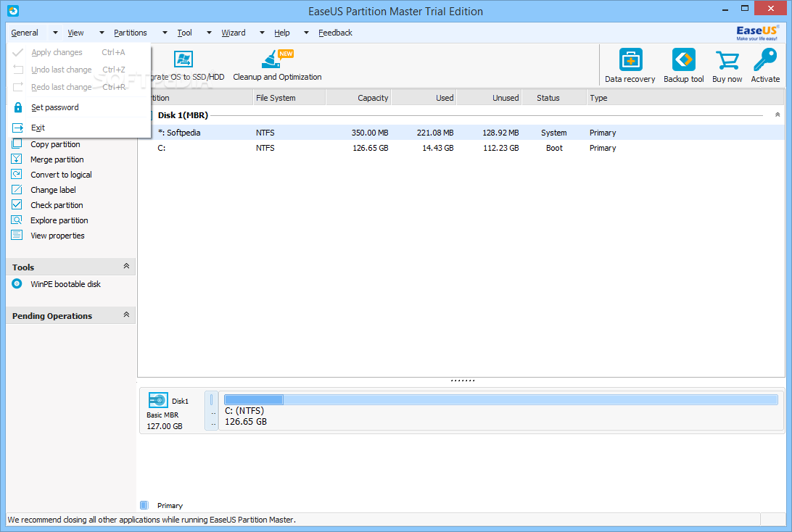The image size is (792, 532).
Task: Open the View menu dropdown arrow
Action: coord(102,33)
